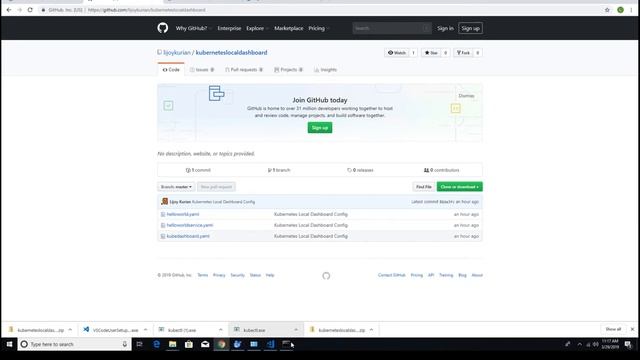Click Lijoy Kurian's commit avatar

(164, 201)
